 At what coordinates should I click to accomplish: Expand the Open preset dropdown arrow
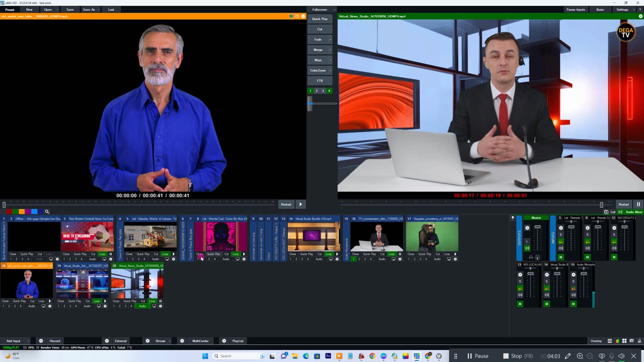tap(57, 10)
